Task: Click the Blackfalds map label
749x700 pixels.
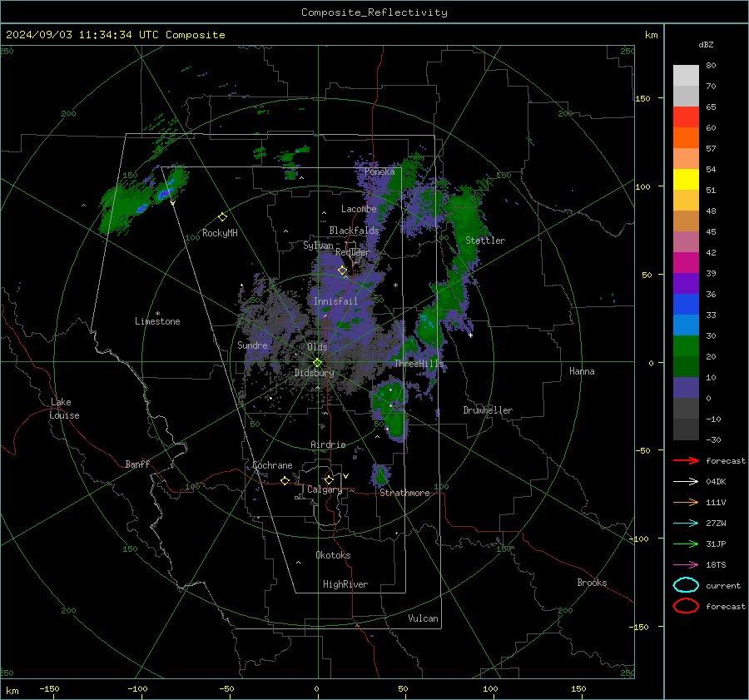Action: tap(354, 231)
